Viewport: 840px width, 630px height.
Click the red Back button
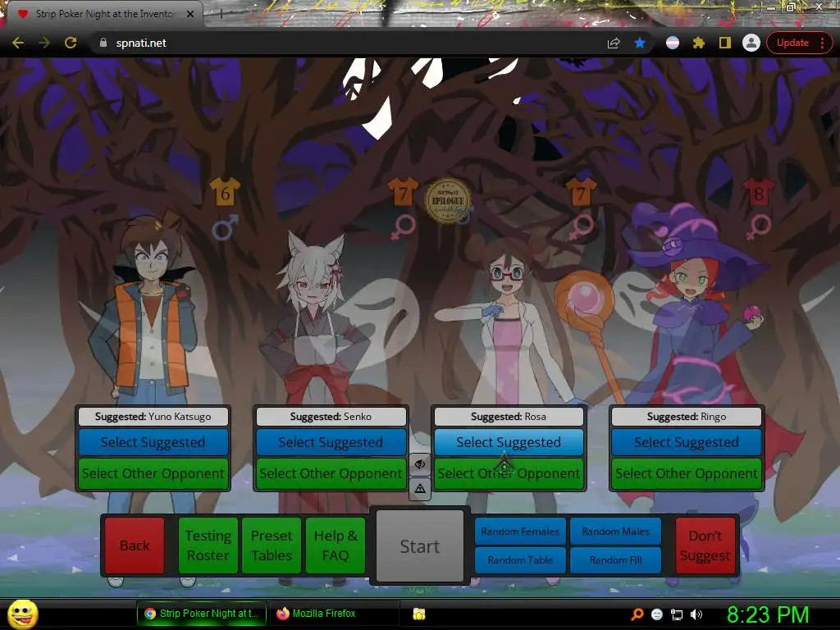pyautogui.click(x=135, y=546)
